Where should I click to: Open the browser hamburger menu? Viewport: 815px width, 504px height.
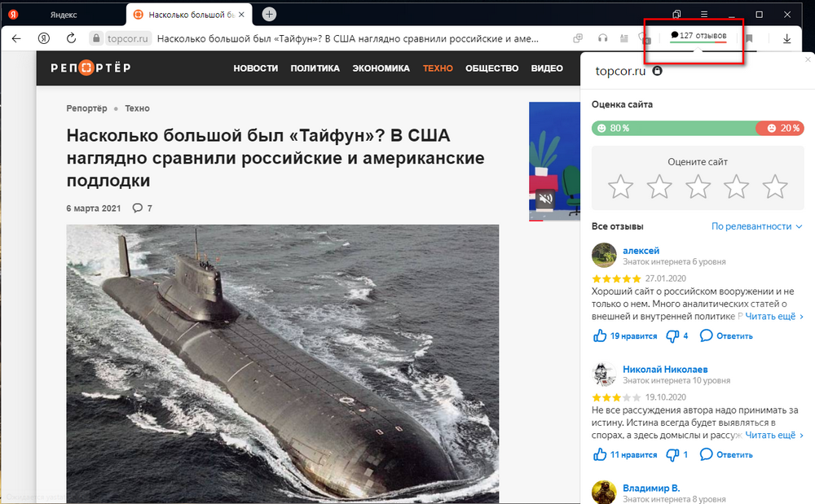[x=704, y=14]
